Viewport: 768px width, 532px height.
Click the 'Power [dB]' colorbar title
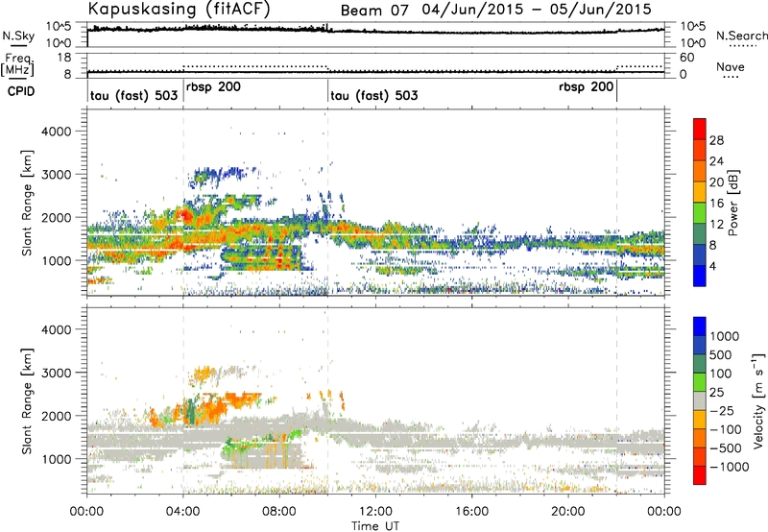733,203
